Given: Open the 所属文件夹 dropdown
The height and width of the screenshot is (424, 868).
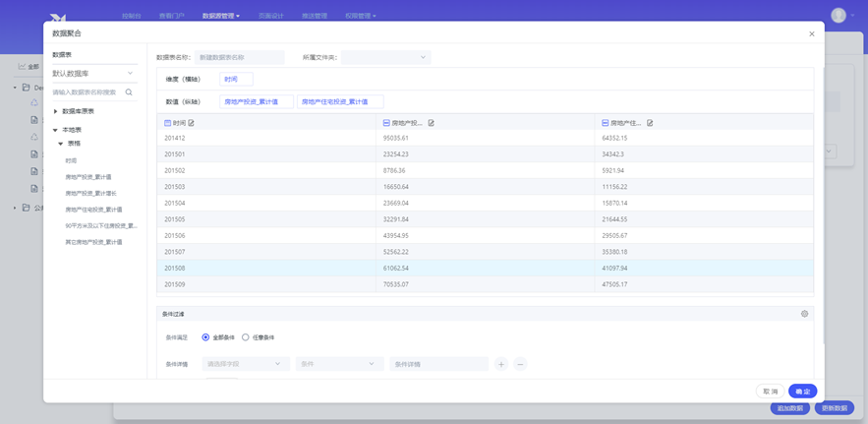Looking at the screenshot, I should 385,57.
